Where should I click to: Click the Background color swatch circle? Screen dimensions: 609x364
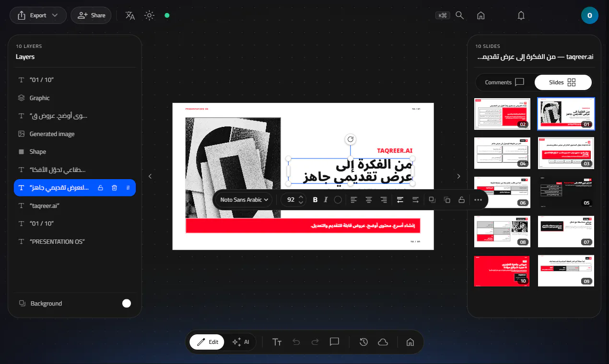click(x=127, y=303)
